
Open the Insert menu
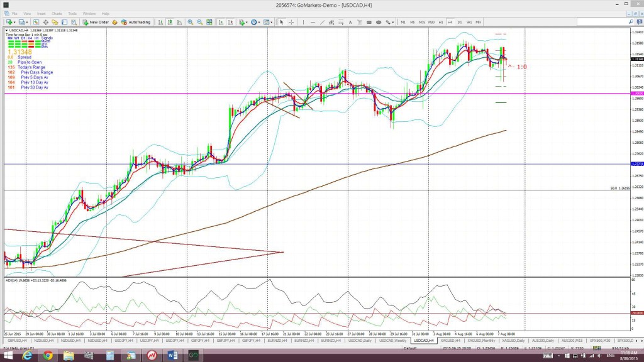point(41,14)
